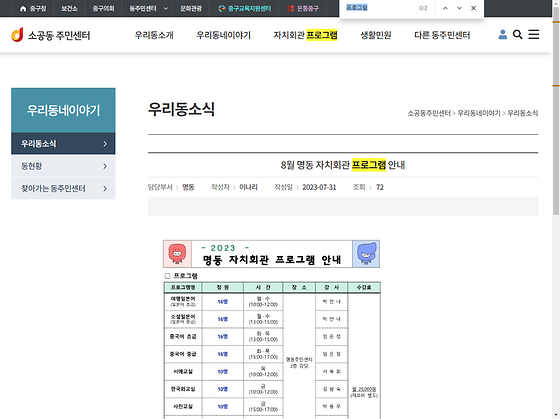Click the 사진교실 table row name
The width and height of the screenshot is (560, 419).
pos(183,406)
